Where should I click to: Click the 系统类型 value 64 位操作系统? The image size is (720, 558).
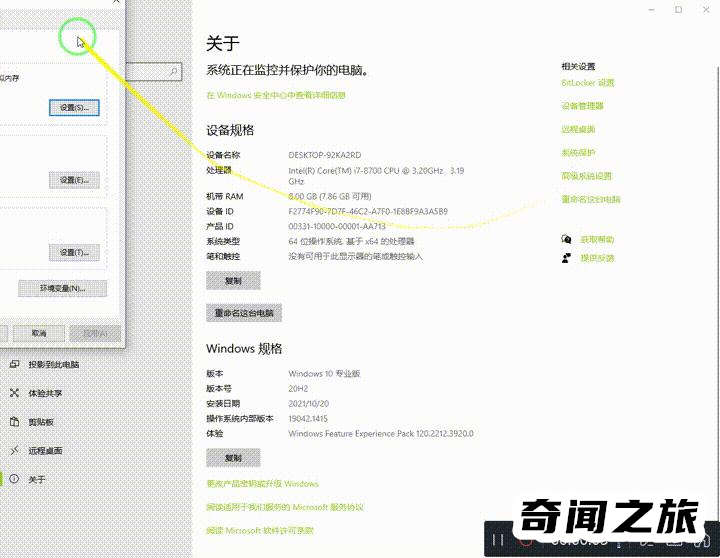(351, 241)
